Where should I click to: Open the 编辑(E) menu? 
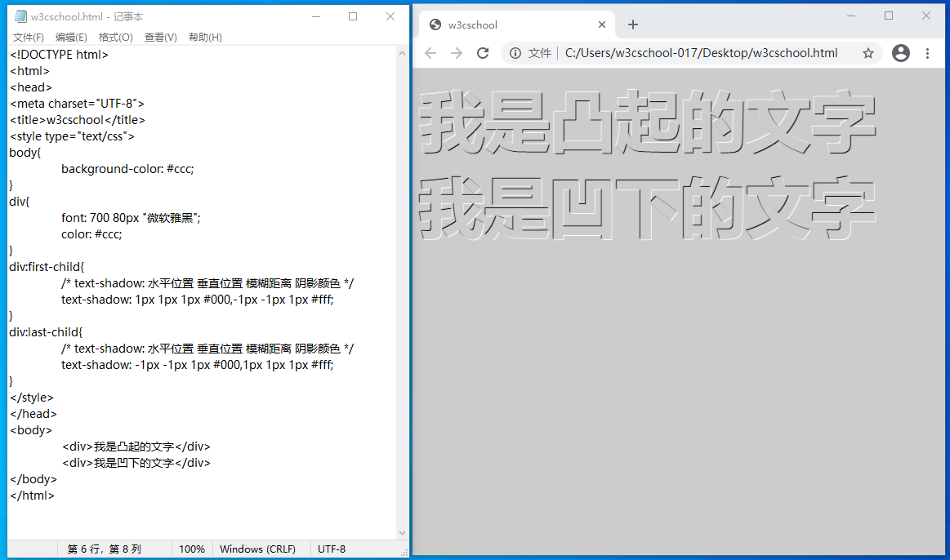[71, 38]
